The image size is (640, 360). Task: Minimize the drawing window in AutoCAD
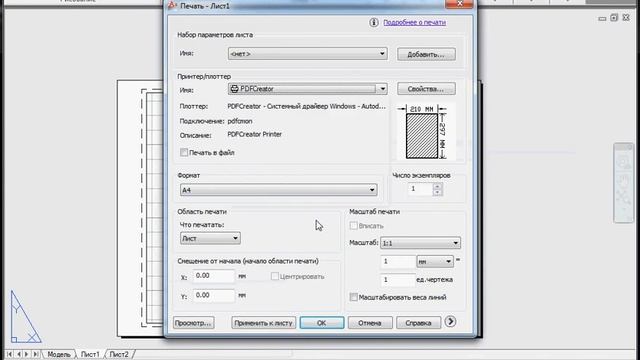click(602, 18)
